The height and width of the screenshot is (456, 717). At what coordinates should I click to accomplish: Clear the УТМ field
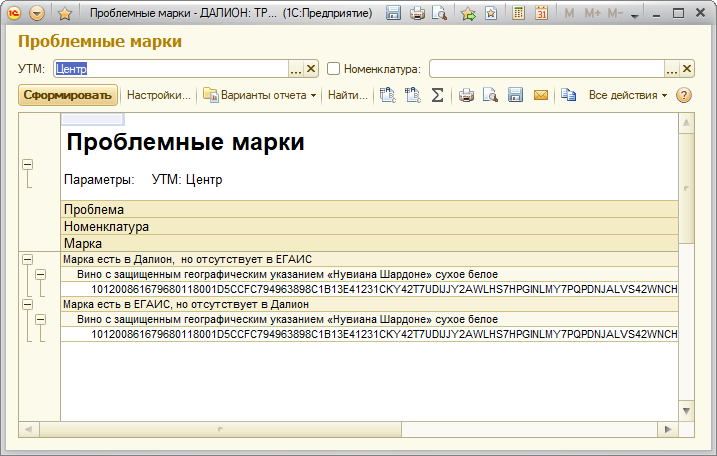(311, 69)
